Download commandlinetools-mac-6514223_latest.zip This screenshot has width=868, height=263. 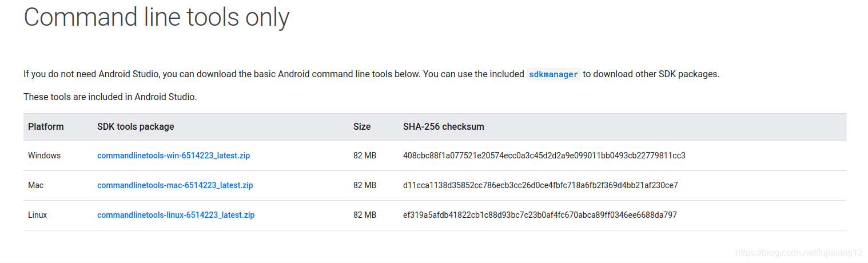pos(175,185)
